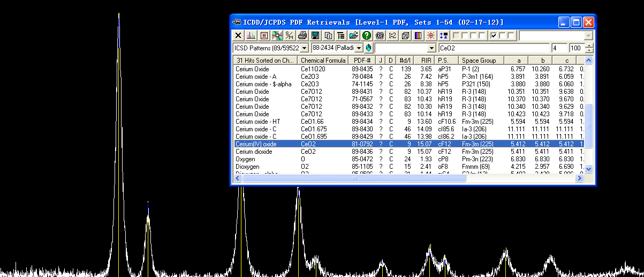The width and height of the screenshot is (644, 277).
Task: Click the horizontal scrollbar left arrow
Action: click(237, 178)
